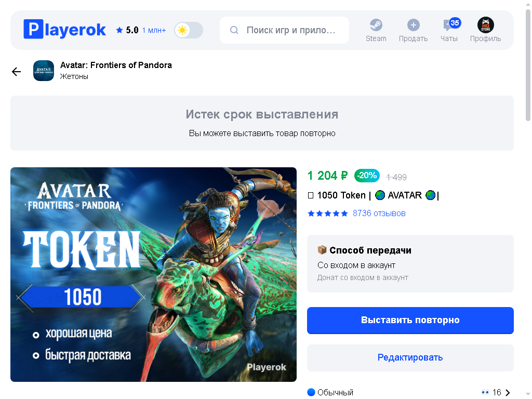Open Чаты with 35 notifications
The image size is (532, 399).
[449, 30]
